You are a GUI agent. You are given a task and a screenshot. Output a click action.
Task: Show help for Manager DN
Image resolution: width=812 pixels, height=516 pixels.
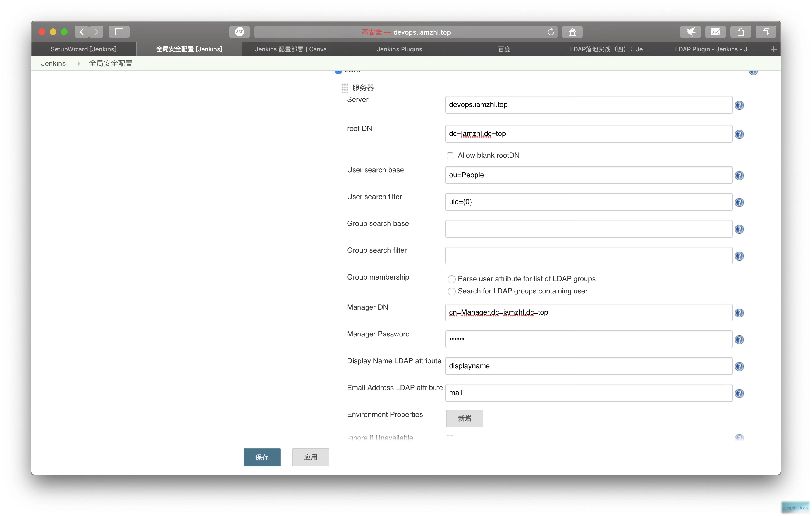click(739, 313)
